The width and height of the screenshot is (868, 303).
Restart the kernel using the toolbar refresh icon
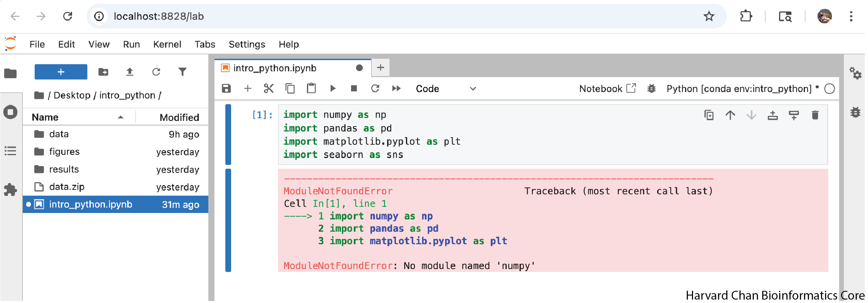[x=375, y=89]
